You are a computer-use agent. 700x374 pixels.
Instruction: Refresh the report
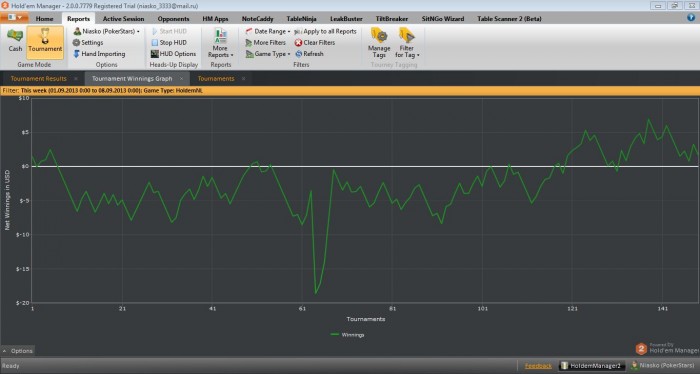pyautogui.click(x=309, y=54)
